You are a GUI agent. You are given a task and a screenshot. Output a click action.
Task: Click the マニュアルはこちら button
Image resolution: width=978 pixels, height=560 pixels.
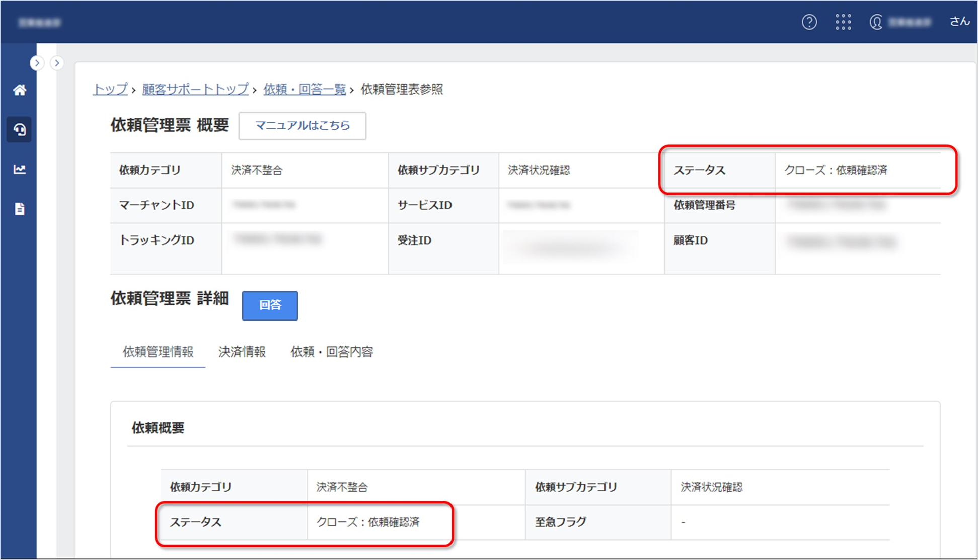(302, 126)
